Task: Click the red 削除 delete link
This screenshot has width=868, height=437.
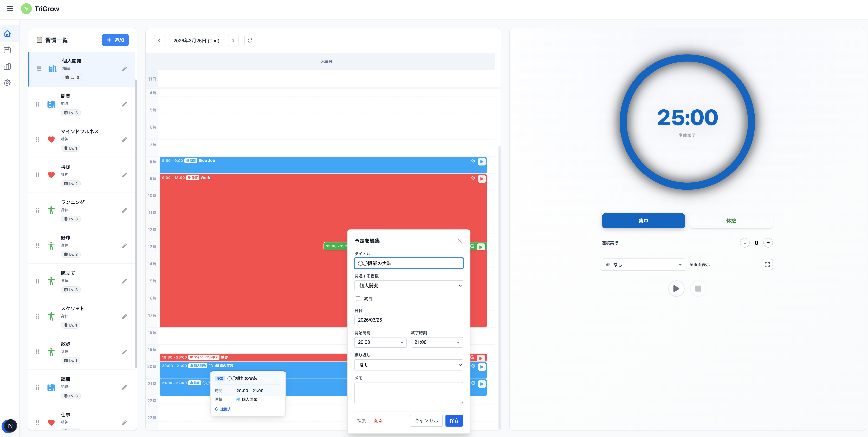Action: point(378,421)
